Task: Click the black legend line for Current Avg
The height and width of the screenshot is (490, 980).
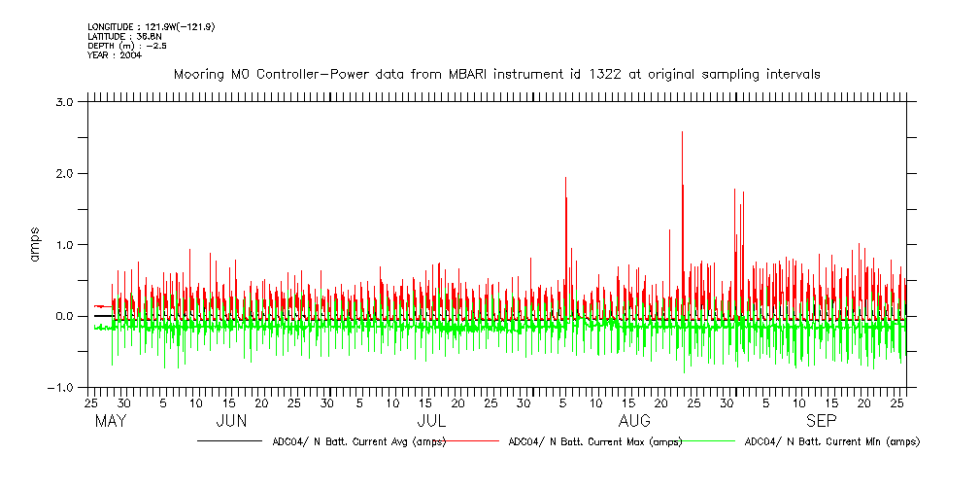Action: pyautogui.click(x=229, y=441)
